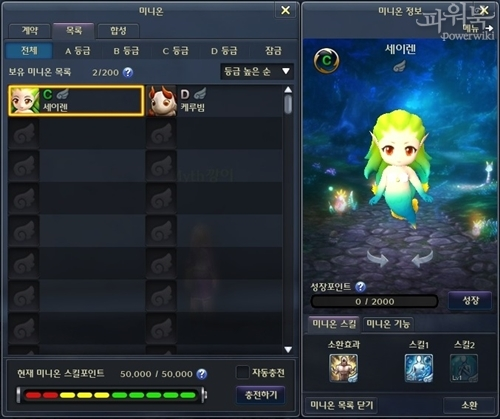Screen dimensions: 500x419
Task: Filter list by A 등급
Action: pyautogui.click(x=77, y=51)
